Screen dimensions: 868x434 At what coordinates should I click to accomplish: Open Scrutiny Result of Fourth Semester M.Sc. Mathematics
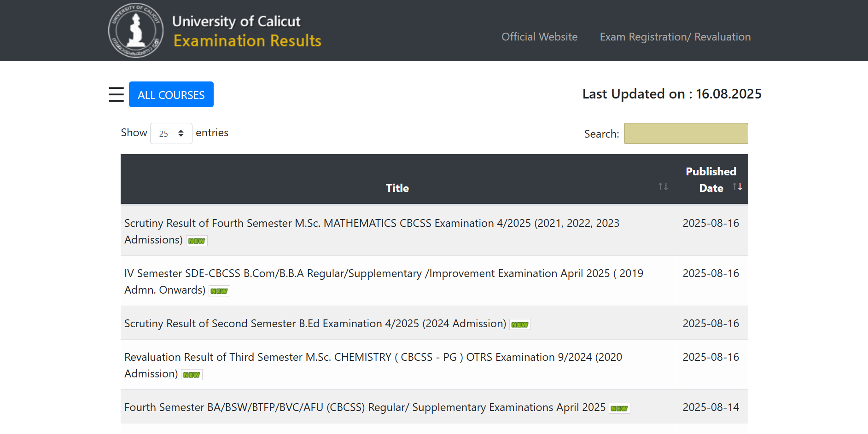click(x=371, y=224)
